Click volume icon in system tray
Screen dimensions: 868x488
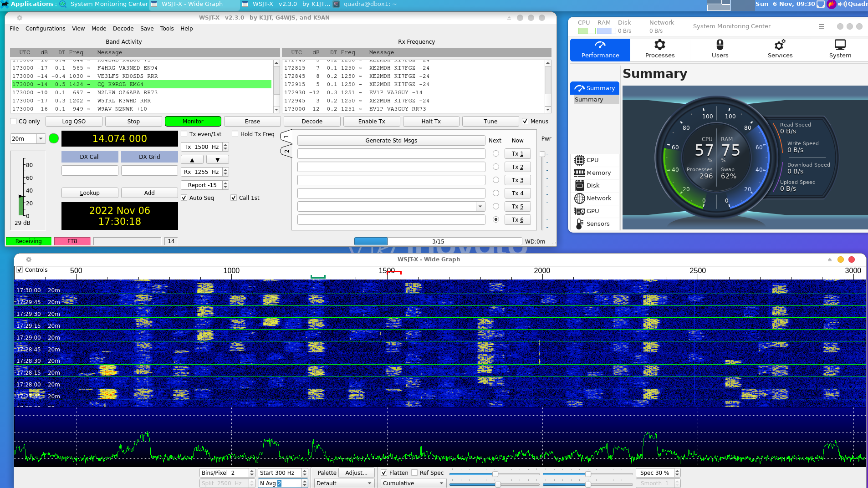[842, 4]
